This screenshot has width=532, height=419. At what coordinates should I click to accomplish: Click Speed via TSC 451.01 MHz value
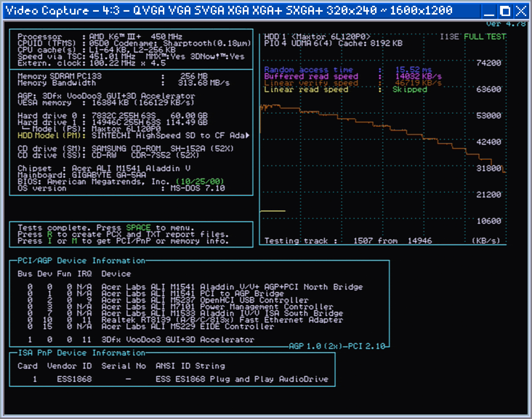click(x=112, y=56)
